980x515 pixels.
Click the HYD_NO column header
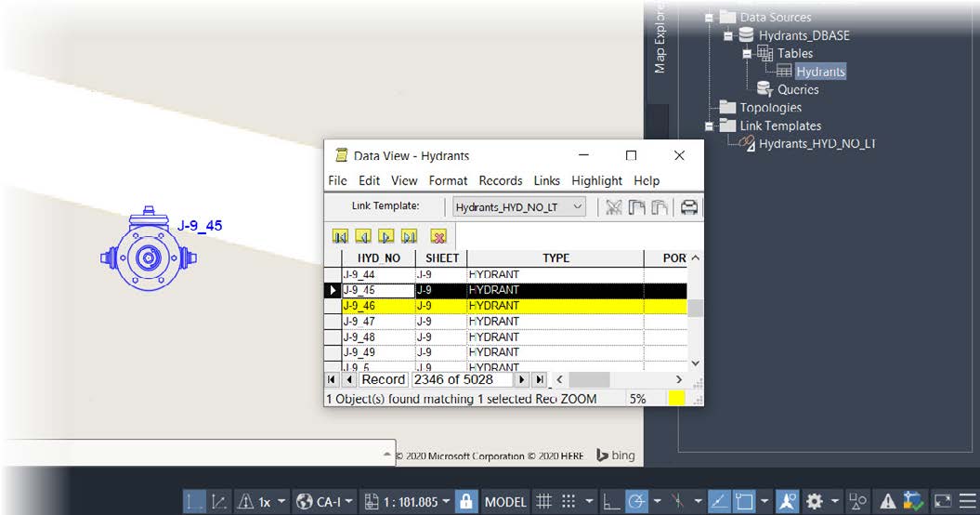tap(378, 257)
